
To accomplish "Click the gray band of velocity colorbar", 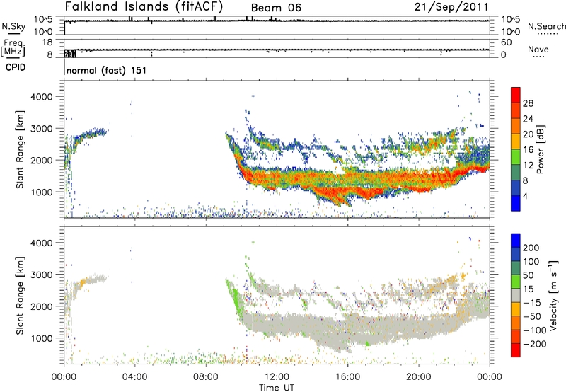I will pyautogui.click(x=516, y=296).
